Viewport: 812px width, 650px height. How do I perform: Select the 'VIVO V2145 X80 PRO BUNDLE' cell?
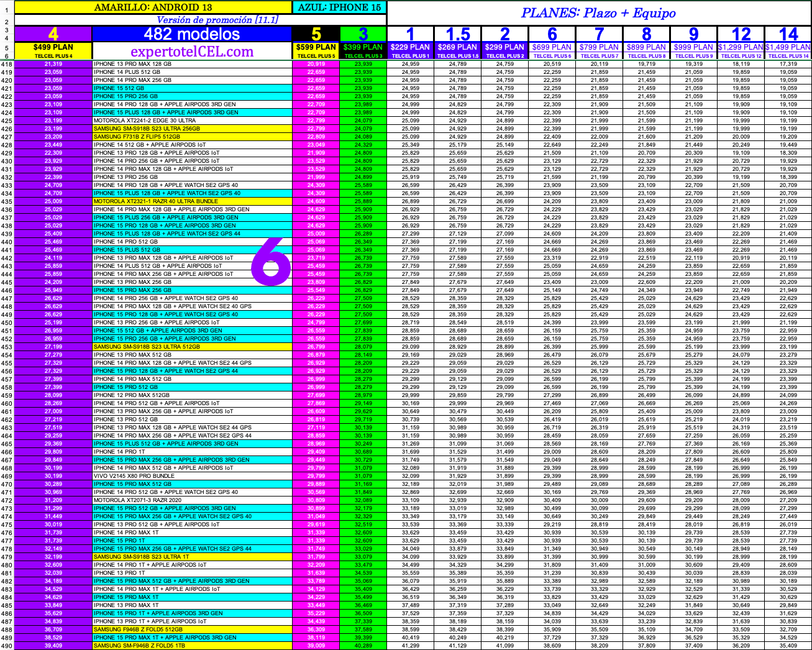tap(192, 476)
